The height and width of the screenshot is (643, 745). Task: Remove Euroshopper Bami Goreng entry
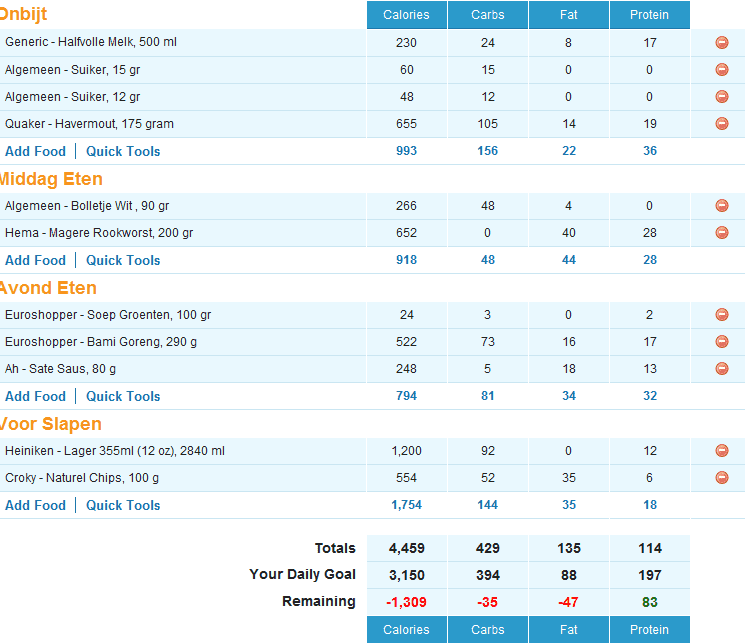[x=722, y=342]
